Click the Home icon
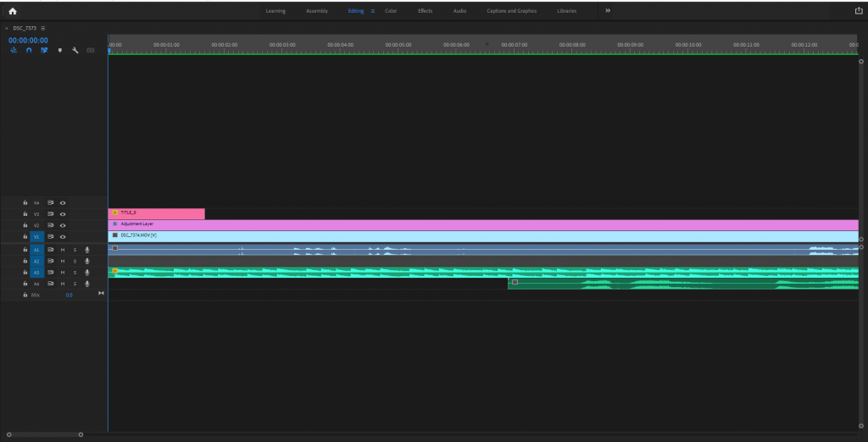Viewport: 868px width, 442px height. [x=12, y=11]
